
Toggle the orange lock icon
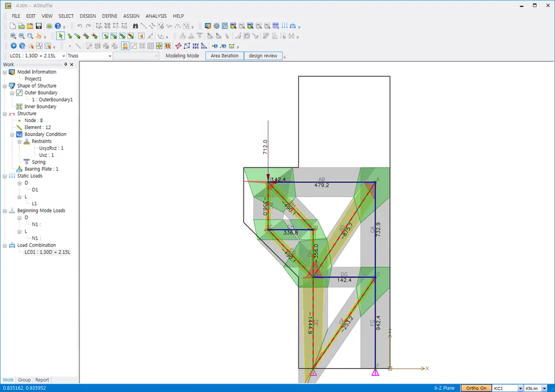pos(125,46)
